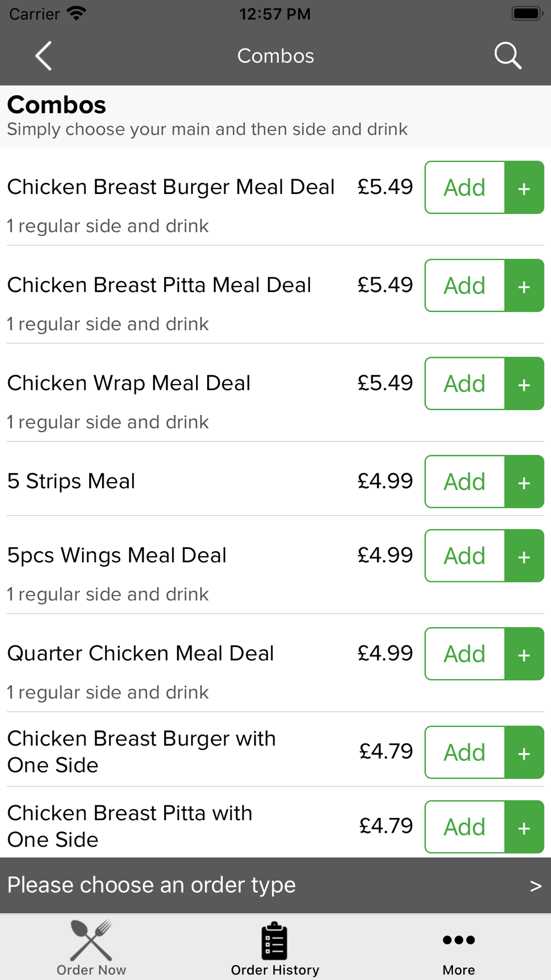Tap plus icon for Chicken Wrap Meal Deal

(x=524, y=384)
